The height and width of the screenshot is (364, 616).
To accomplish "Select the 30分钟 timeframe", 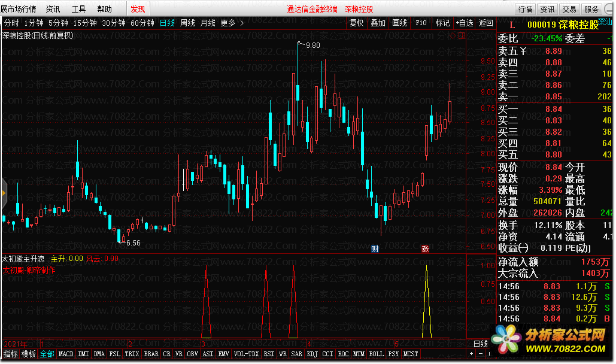I will (114, 23).
